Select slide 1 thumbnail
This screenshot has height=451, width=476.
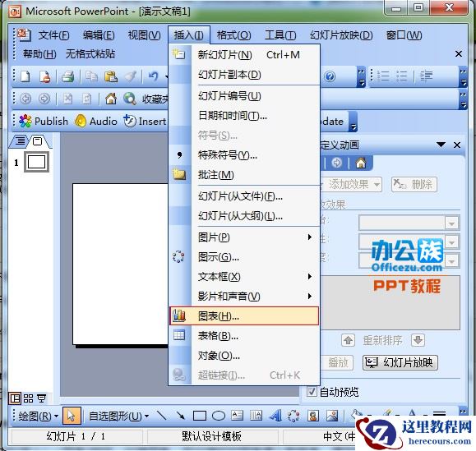(37, 162)
